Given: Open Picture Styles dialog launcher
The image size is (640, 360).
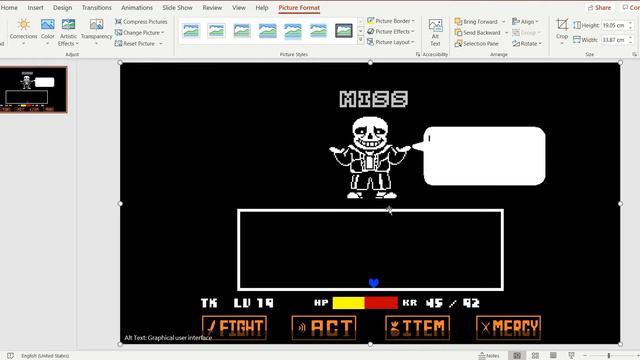Looking at the screenshot, I should (418, 54).
